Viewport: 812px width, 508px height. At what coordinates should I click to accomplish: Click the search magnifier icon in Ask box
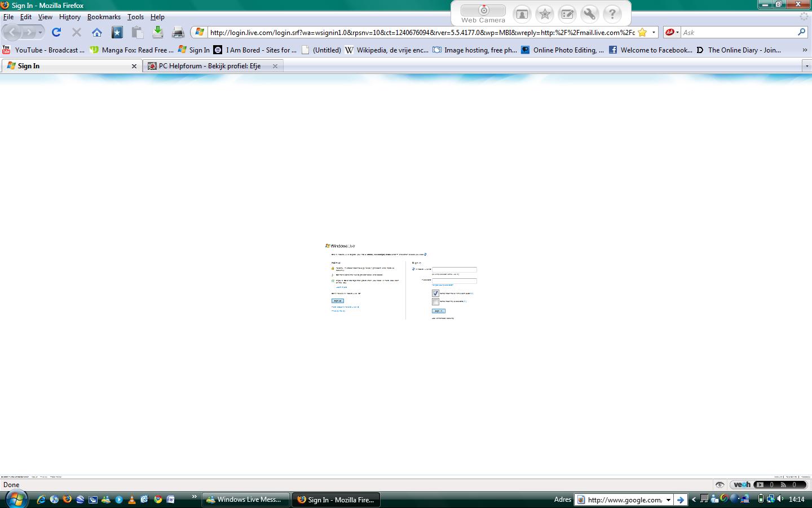tap(801, 32)
